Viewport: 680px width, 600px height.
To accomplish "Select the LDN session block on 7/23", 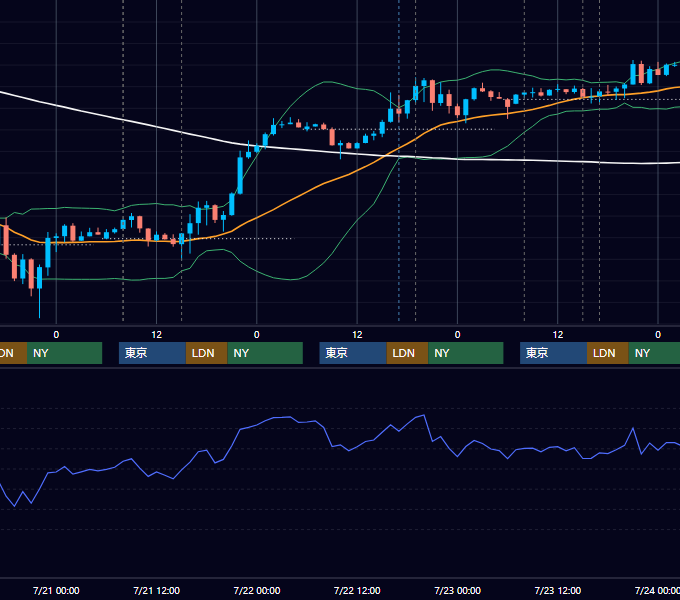I will (x=608, y=353).
